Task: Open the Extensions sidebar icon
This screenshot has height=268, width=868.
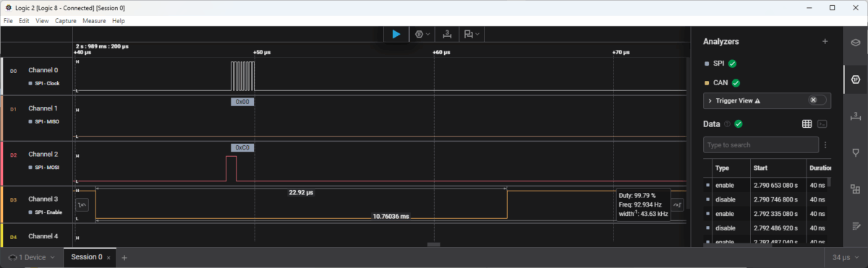Action: point(856,189)
